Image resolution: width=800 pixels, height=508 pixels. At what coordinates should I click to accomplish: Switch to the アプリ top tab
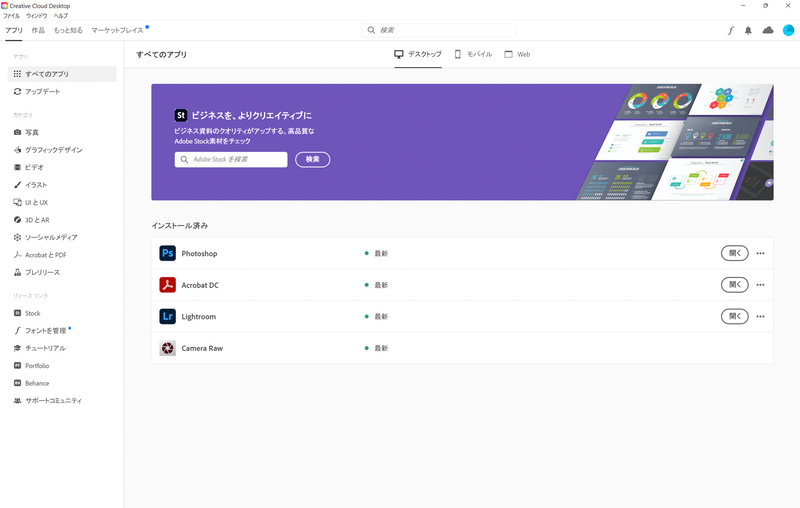click(14, 30)
